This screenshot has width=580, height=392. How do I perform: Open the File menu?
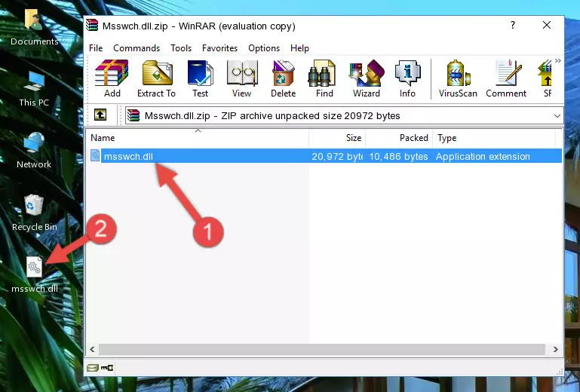[x=96, y=48]
